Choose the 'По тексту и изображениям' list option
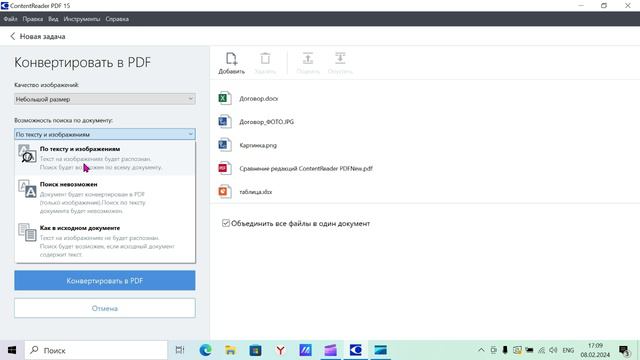 tap(105, 158)
